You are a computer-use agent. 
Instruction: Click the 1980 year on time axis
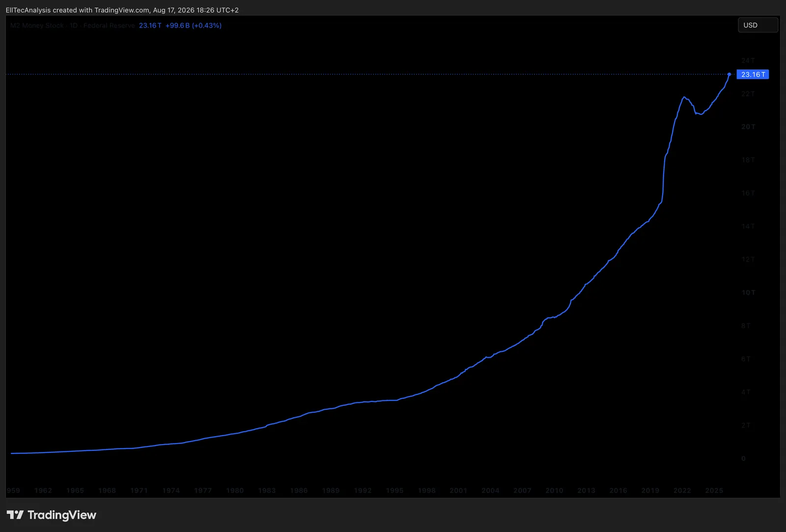(235, 490)
